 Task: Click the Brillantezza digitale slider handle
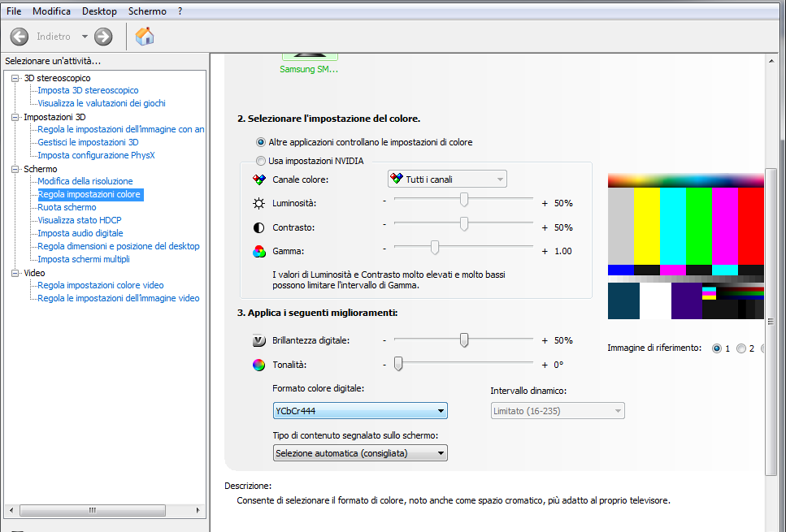pos(464,340)
